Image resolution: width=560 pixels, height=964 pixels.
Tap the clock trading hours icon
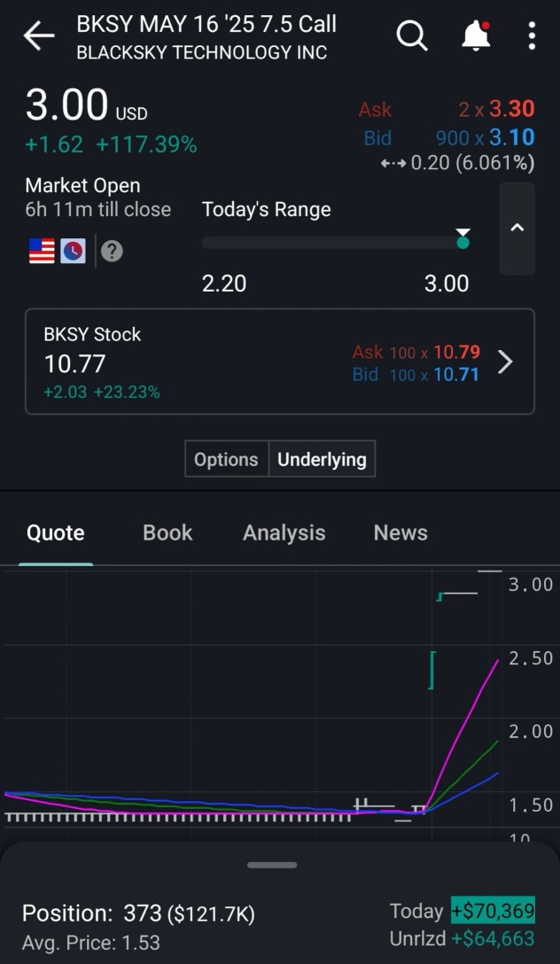[x=74, y=251]
